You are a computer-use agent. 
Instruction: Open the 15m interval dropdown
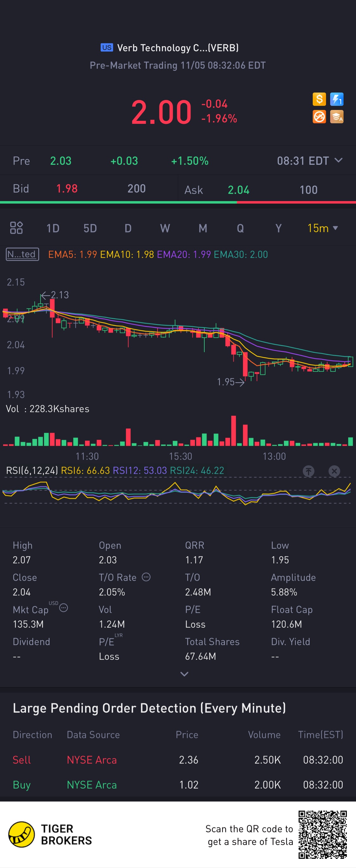tap(322, 228)
